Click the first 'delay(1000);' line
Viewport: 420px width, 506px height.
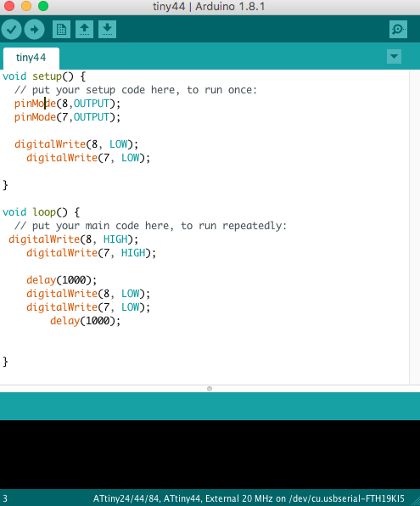[x=61, y=280]
